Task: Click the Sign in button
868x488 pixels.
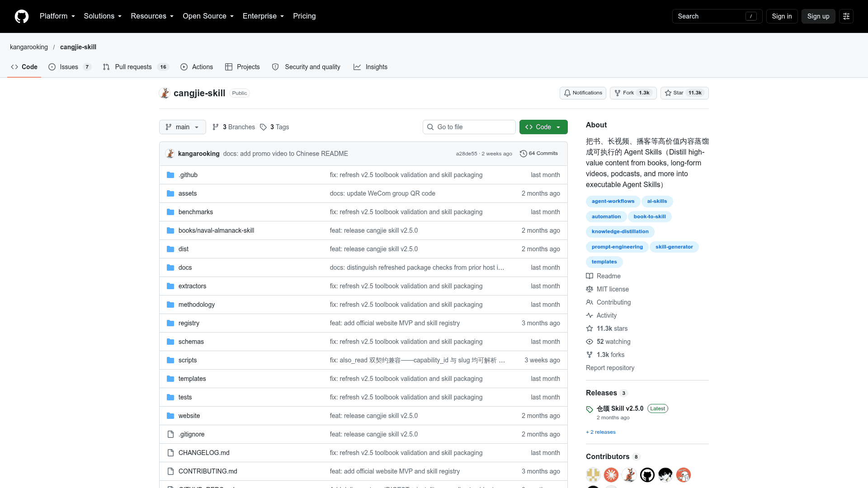Action: point(782,16)
